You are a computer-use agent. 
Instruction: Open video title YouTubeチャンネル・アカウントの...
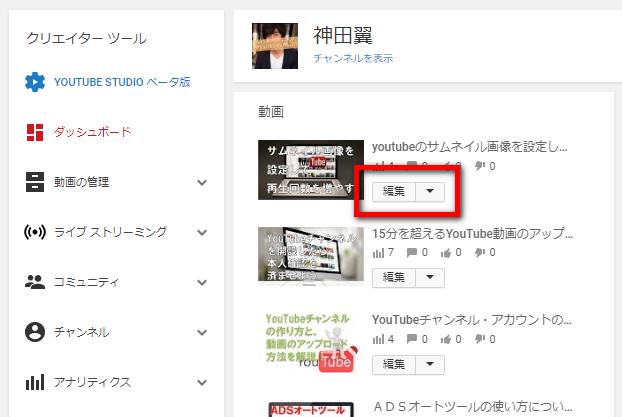click(472, 320)
